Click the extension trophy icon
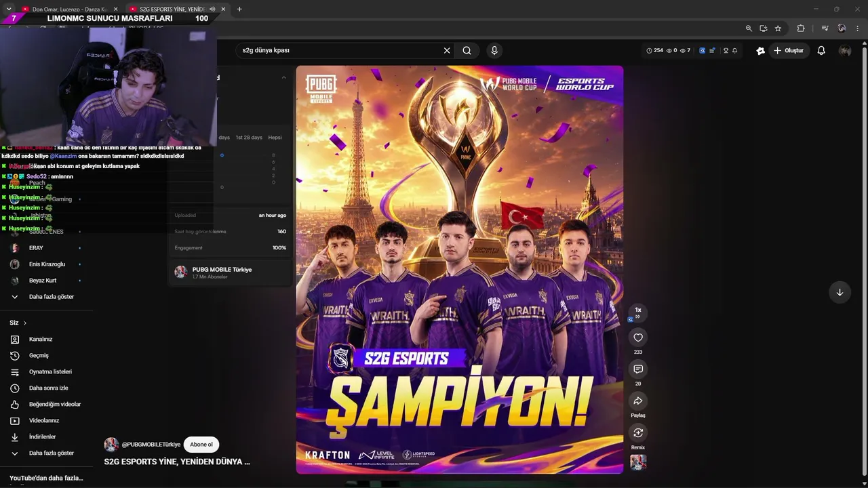The image size is (868, 488). tap(726, 50)
